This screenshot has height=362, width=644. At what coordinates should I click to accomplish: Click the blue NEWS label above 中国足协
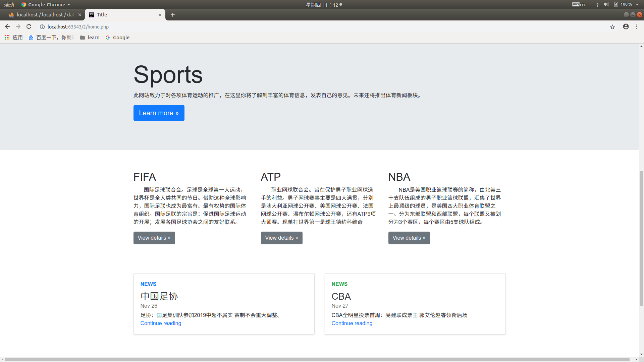tap(148, 284)
